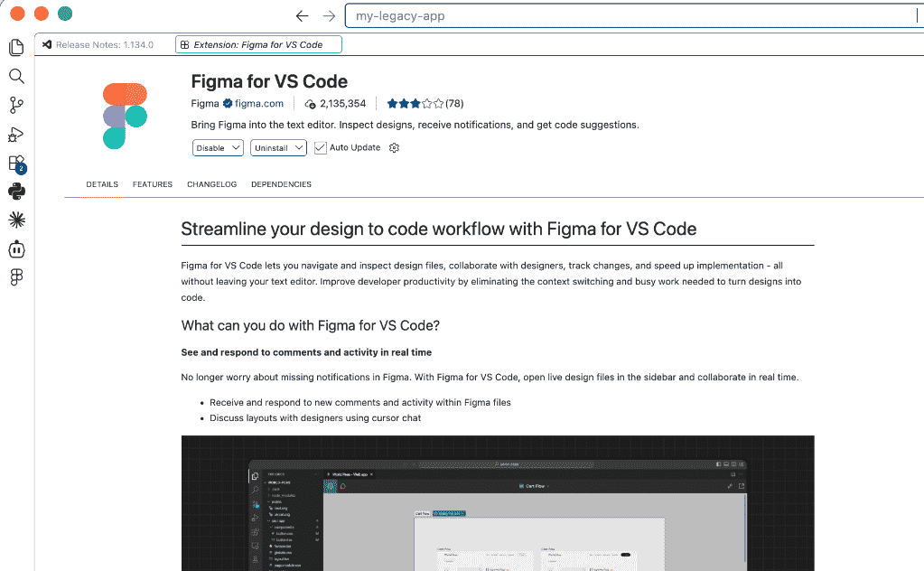924x571 pixels.
Task: Click the 'Streamline your design to code' heading
Action: point(438,229)
